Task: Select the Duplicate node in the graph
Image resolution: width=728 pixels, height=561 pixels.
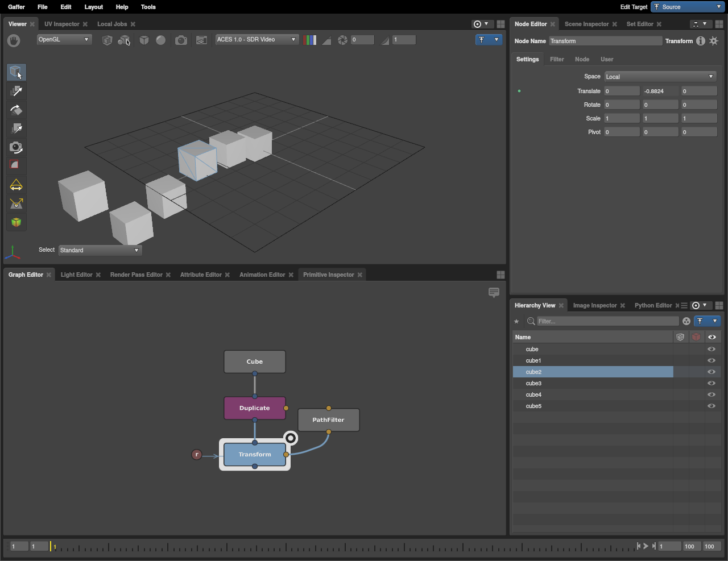Action: 254,408
